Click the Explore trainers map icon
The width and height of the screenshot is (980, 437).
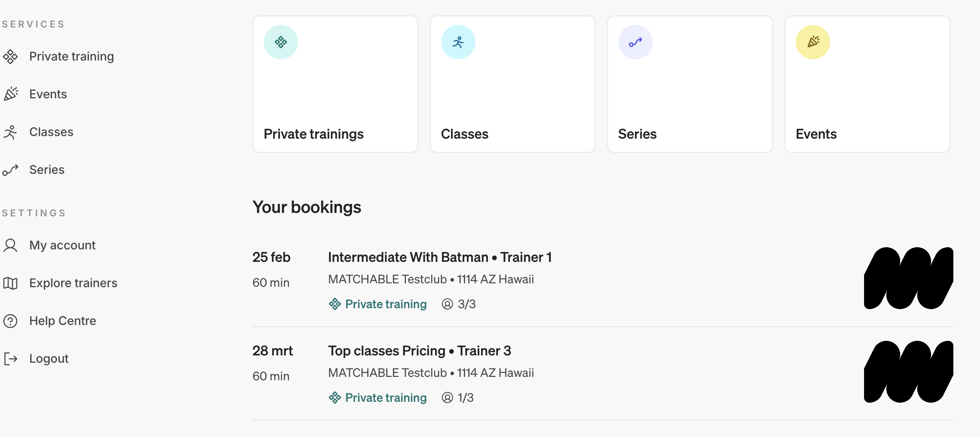(x=10, y=283)
